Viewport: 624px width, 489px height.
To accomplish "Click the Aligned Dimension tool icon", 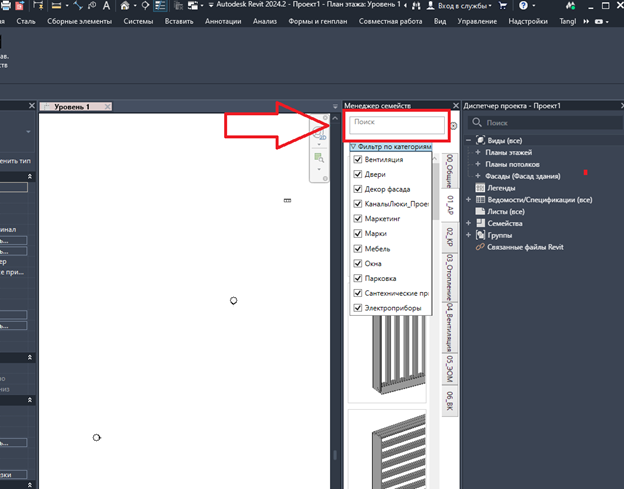I will pos(78,6).
